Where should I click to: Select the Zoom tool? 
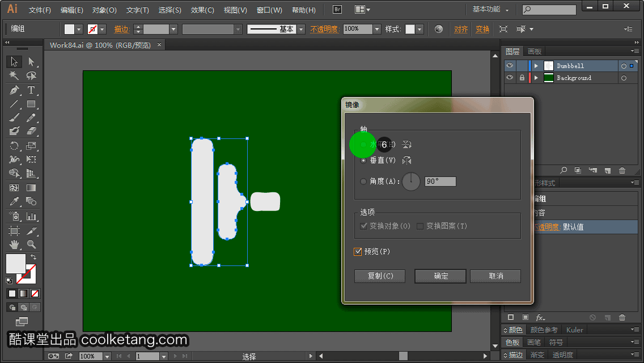tap(31, 244)
